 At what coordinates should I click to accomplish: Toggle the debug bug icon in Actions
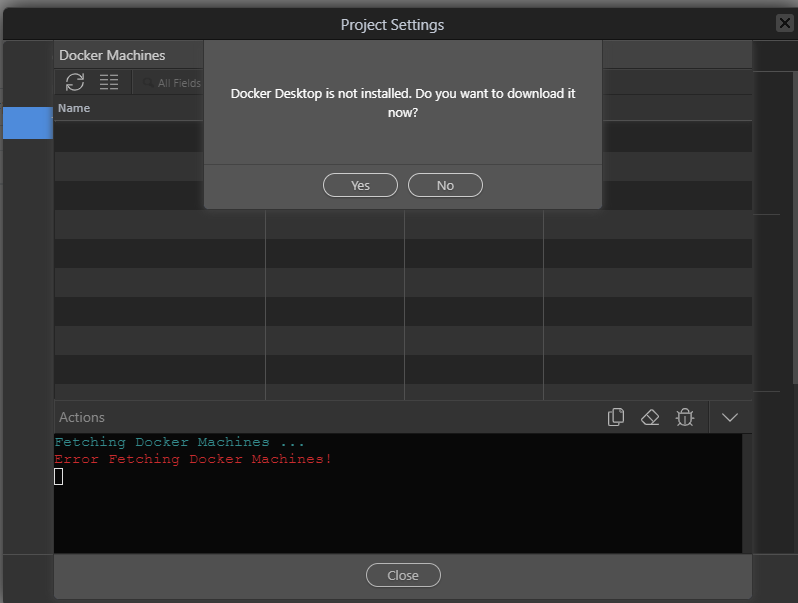(x=685, y=417)
